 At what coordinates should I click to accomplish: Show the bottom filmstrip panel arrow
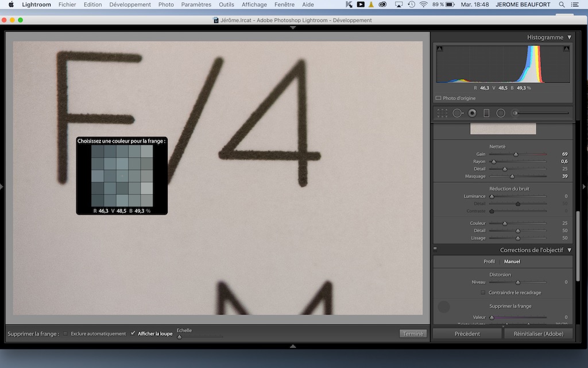(x=293, y=346)
